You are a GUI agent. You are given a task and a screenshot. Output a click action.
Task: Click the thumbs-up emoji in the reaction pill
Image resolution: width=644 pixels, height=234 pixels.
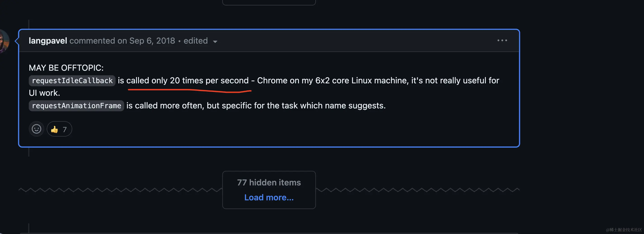[54, 129]
